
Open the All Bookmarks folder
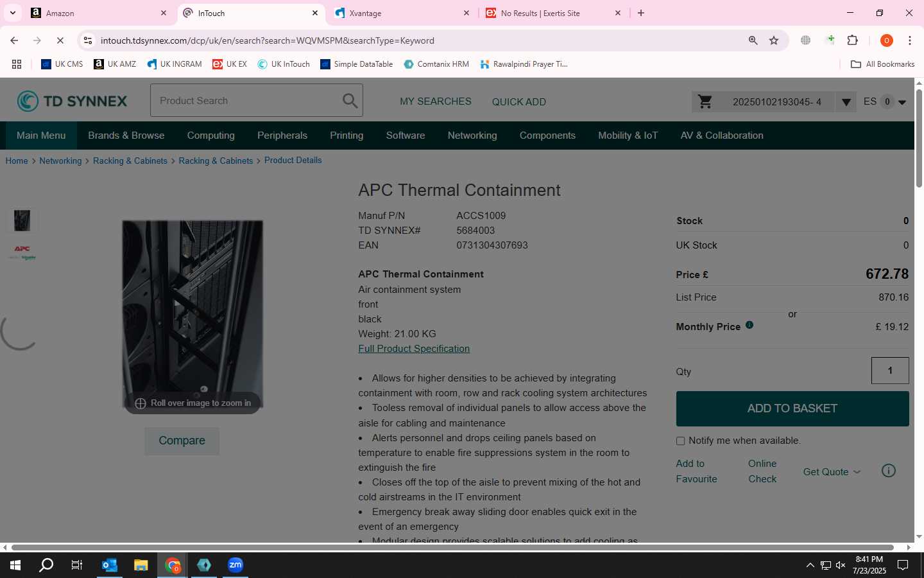882,64
